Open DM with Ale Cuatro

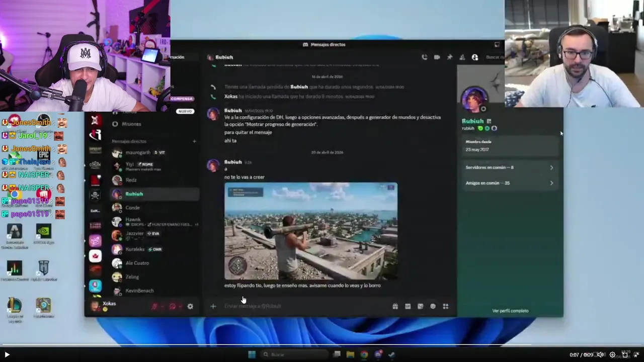(155, 263)
